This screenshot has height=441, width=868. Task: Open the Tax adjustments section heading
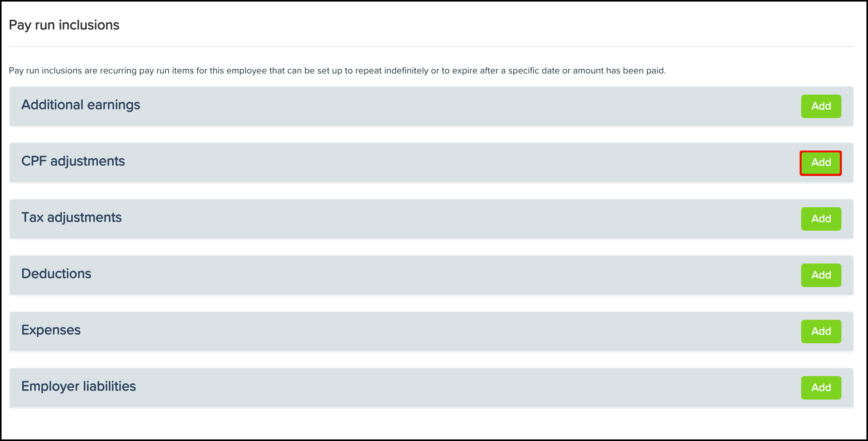(x=71, y=218)
